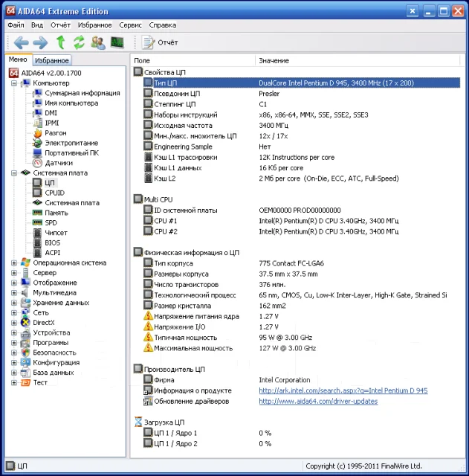Image resolution: width=469 pixels, height=476 pixels.
Task: Expand the Устройства tree node
Action: click(x=14, y=332)
